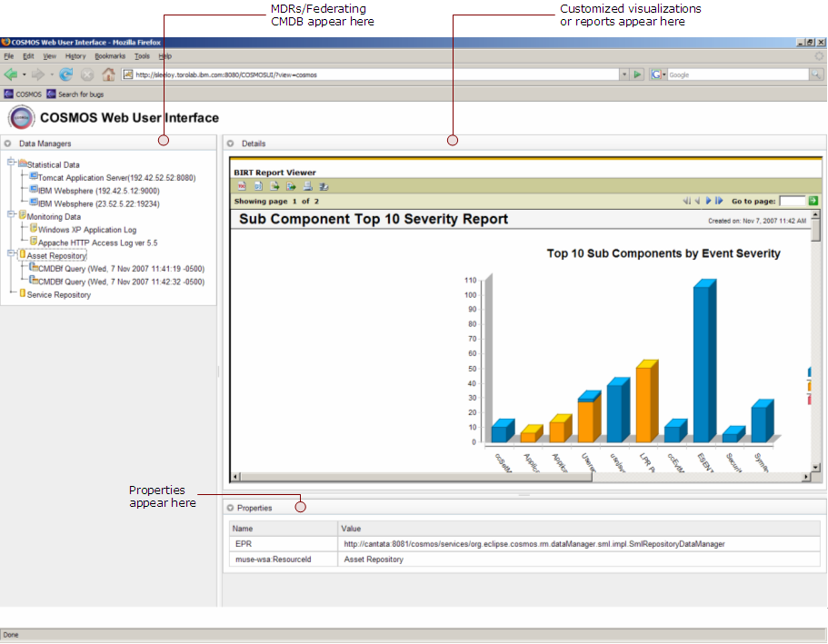Select CMDBf Query at 11:41:19
Viewport: 828px width, 644px height.
121,269
